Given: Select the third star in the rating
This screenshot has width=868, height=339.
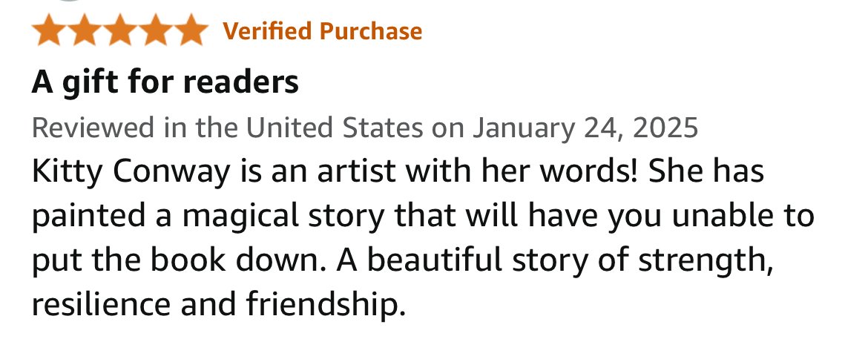Looking at the screenshot, I should [x=119, y=30].
